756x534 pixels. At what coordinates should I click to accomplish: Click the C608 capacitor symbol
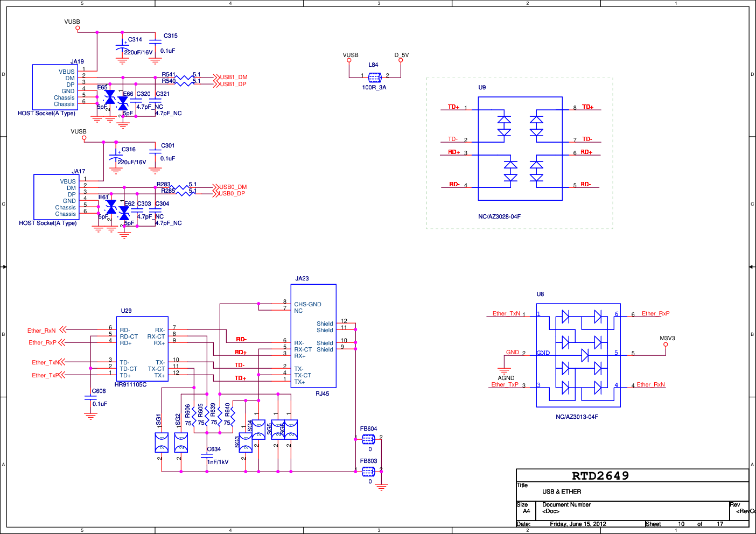[x=90, y=398]
